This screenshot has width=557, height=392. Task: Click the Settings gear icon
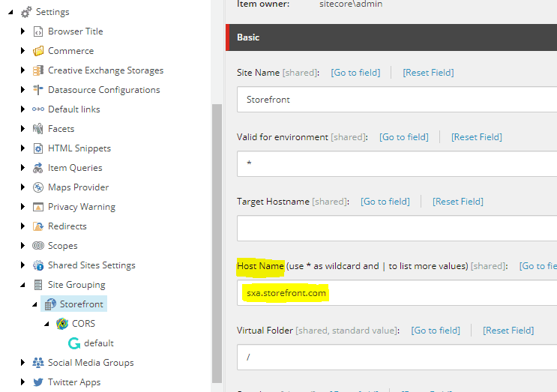[x=26, y=12]
